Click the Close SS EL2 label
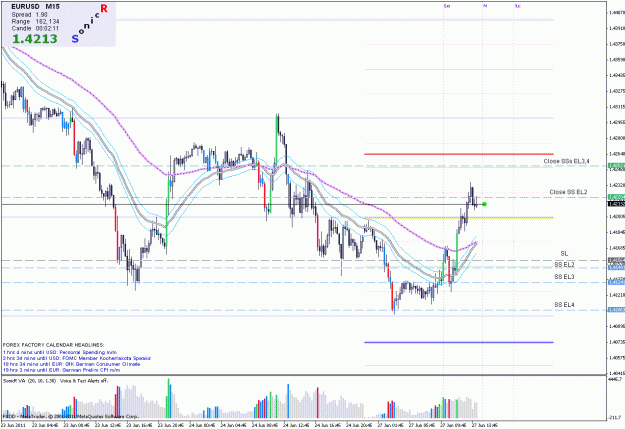Screen dimensions: 625x429 click(x=568, y=192)
